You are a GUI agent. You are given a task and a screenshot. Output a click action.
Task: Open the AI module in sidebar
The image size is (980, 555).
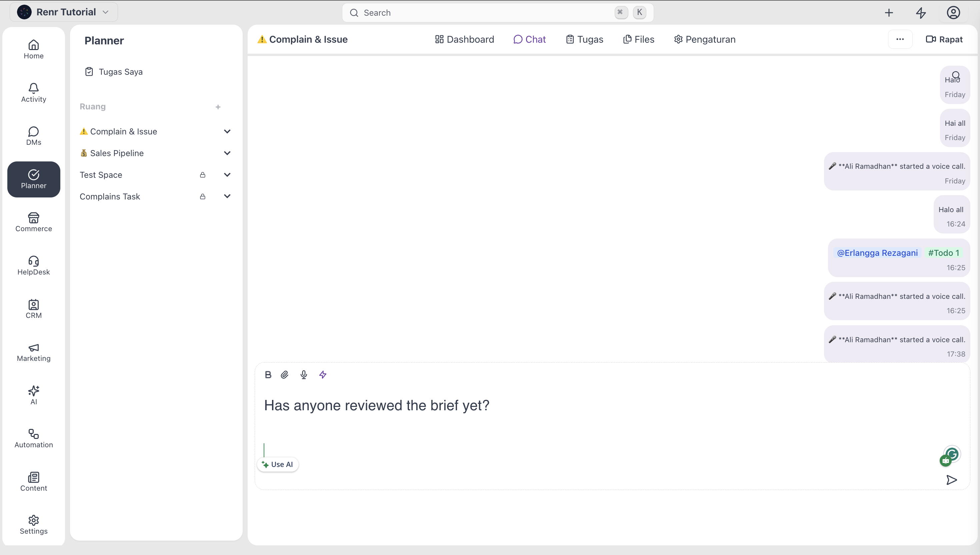(34, 396)
